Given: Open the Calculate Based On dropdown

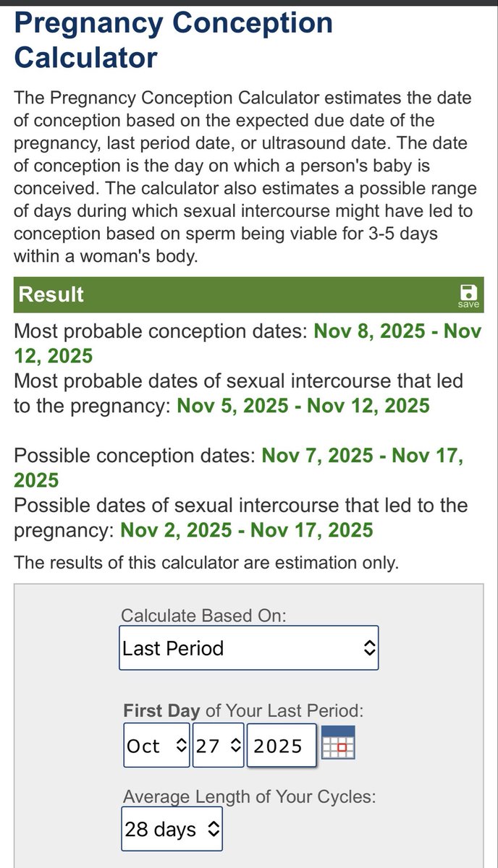Looking at the screenshot, I should (249, 647).
